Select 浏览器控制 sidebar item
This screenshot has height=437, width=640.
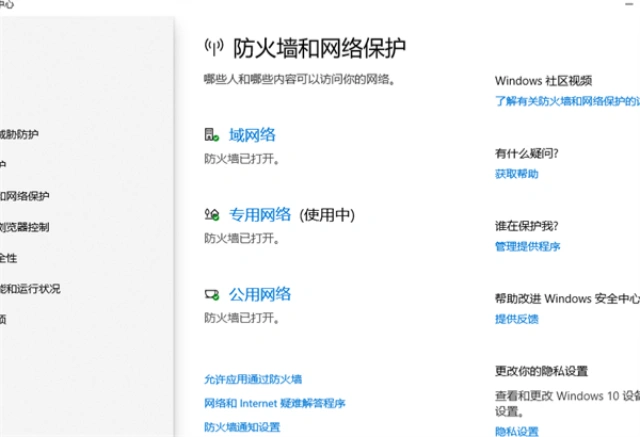pyautogui.click(x=24, y=227)
